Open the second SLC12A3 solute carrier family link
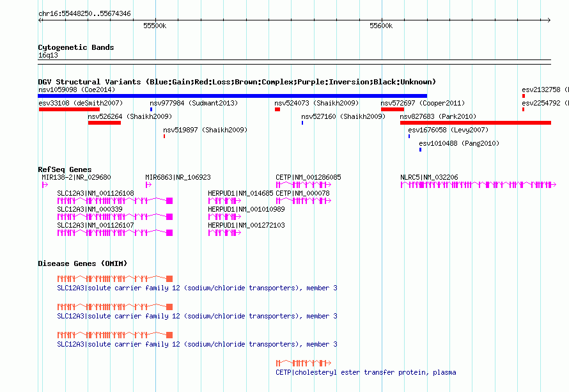The image size is (569, 392). tap(197, 317)
